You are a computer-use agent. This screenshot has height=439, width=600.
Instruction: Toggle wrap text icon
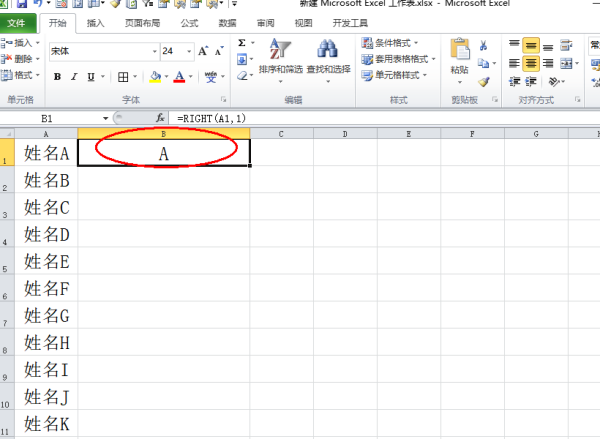coord(566,45)
